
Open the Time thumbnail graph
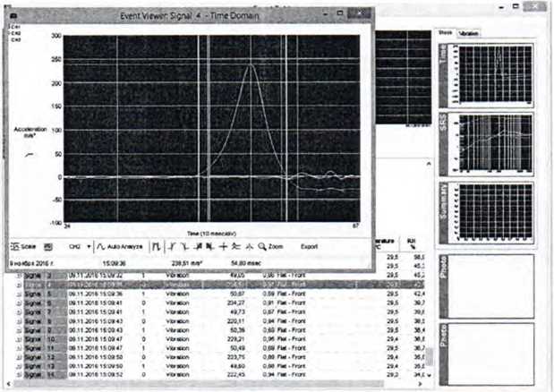tap(486, 75)
